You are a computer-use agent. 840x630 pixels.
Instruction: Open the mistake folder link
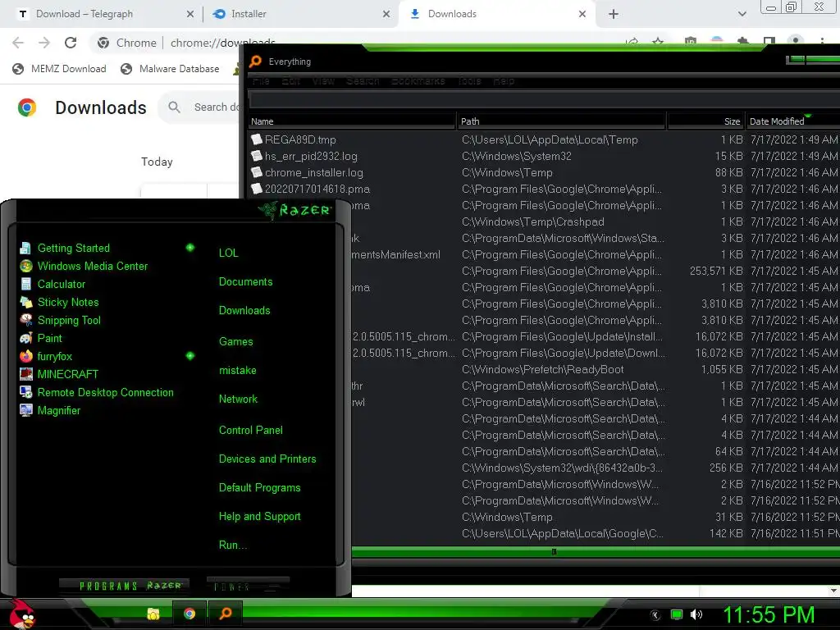pos(237,370)
